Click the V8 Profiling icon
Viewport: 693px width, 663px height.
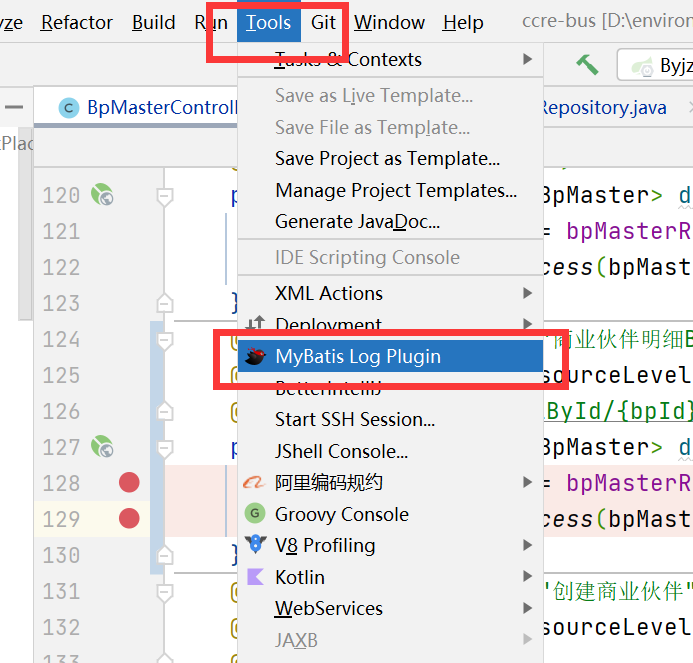coord(255,544)
